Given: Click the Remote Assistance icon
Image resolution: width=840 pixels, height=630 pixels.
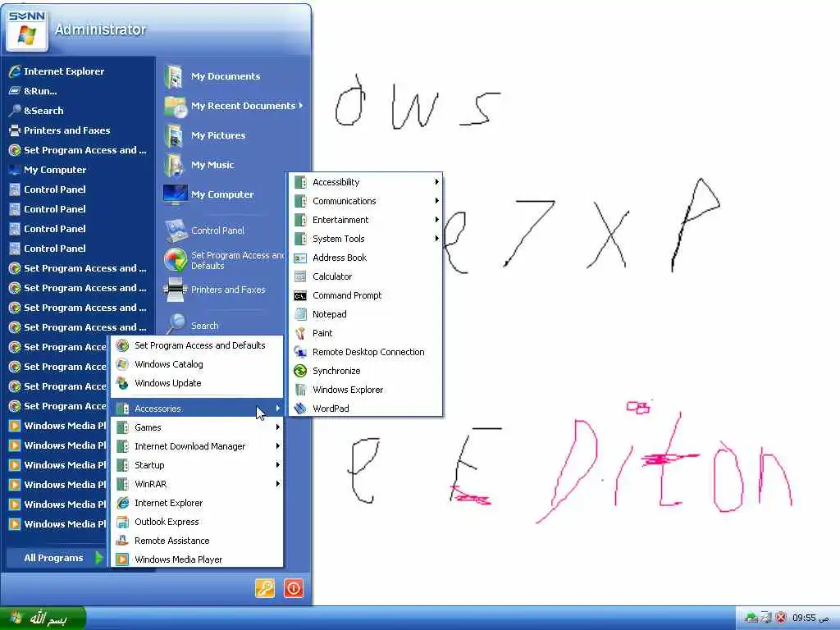Looking at the screenshot, I should tap(123, 541).
